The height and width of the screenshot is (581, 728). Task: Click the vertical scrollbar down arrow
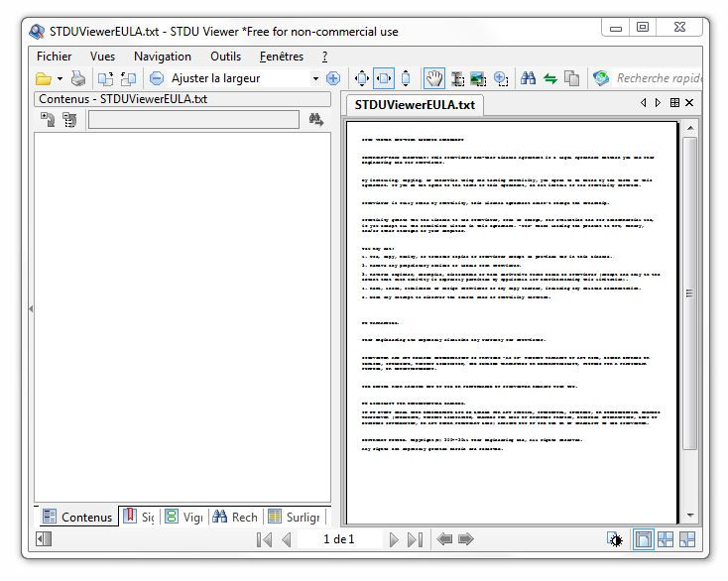pyautogui.click(x=690, y=516)
